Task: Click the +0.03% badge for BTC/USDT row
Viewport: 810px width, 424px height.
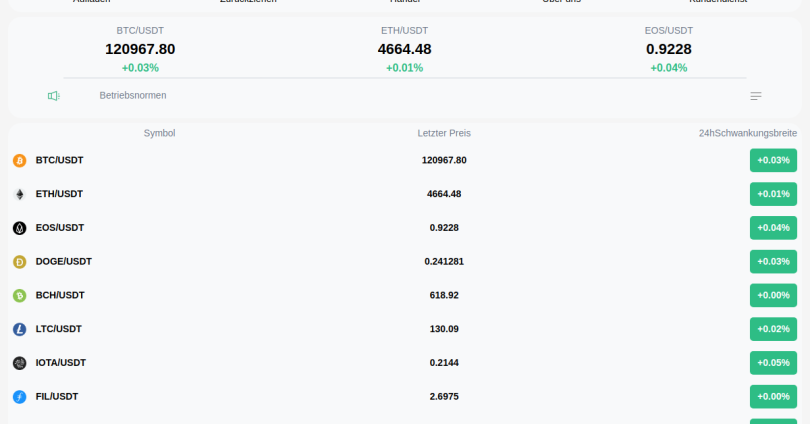Action: [773, 160]
